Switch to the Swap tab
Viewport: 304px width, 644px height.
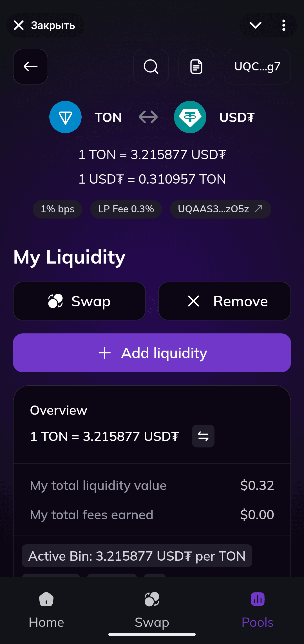152,608
